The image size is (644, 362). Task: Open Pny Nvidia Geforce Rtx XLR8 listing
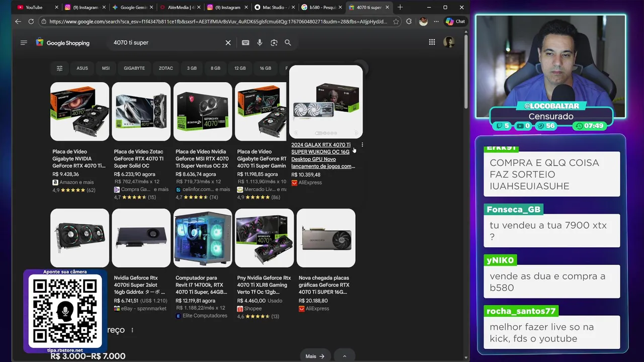(x=264, y=285)
